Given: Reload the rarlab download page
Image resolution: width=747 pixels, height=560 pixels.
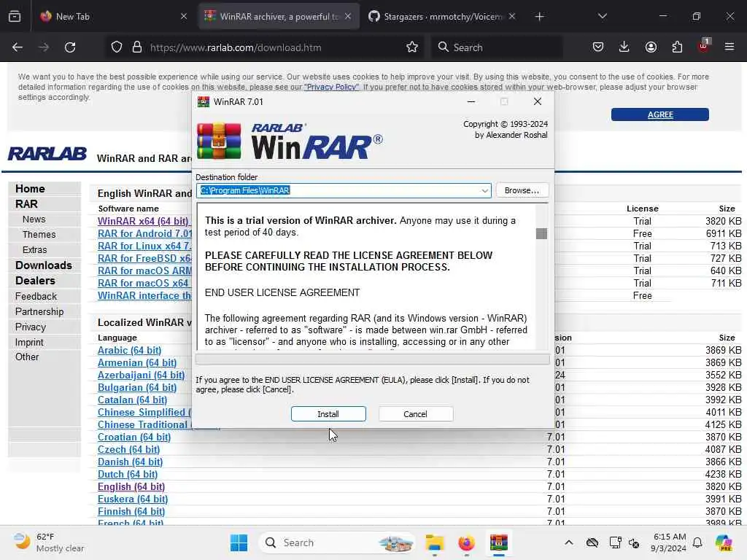Looking at the screenshot, I should click(70, 47).
